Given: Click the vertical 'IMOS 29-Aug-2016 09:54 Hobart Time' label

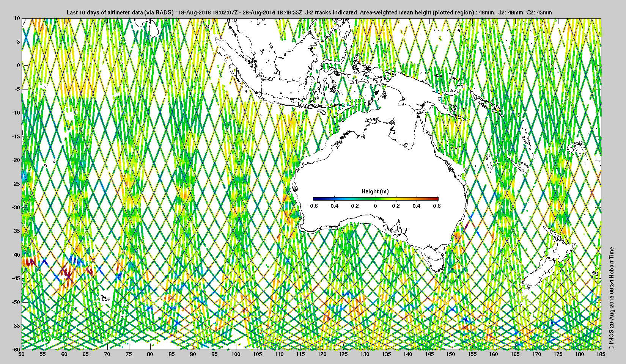Looking at the screenshot, I should (611, 295).
